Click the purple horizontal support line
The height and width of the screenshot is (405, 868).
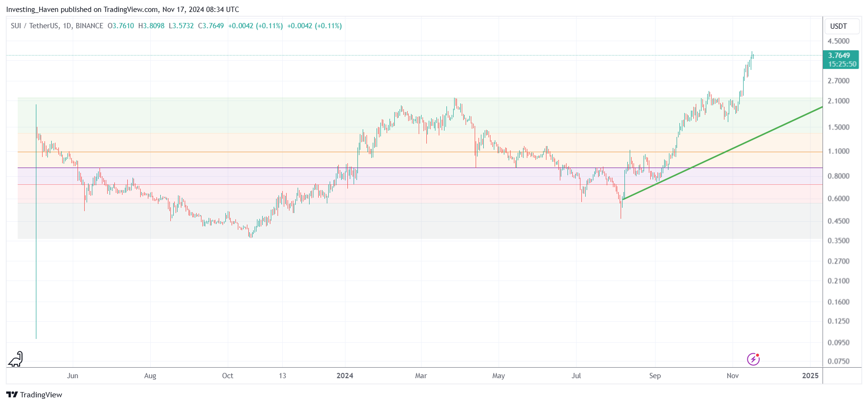[420, 168]
